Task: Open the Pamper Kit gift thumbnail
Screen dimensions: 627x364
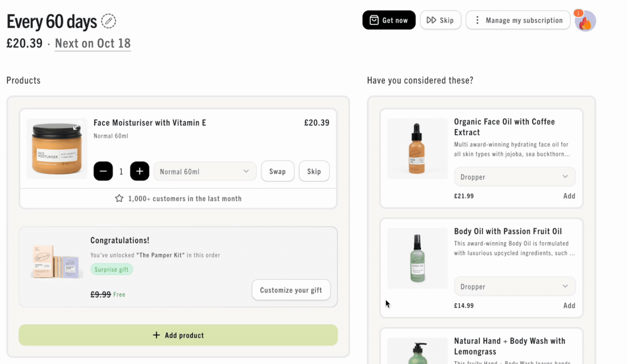Action: 56,262
